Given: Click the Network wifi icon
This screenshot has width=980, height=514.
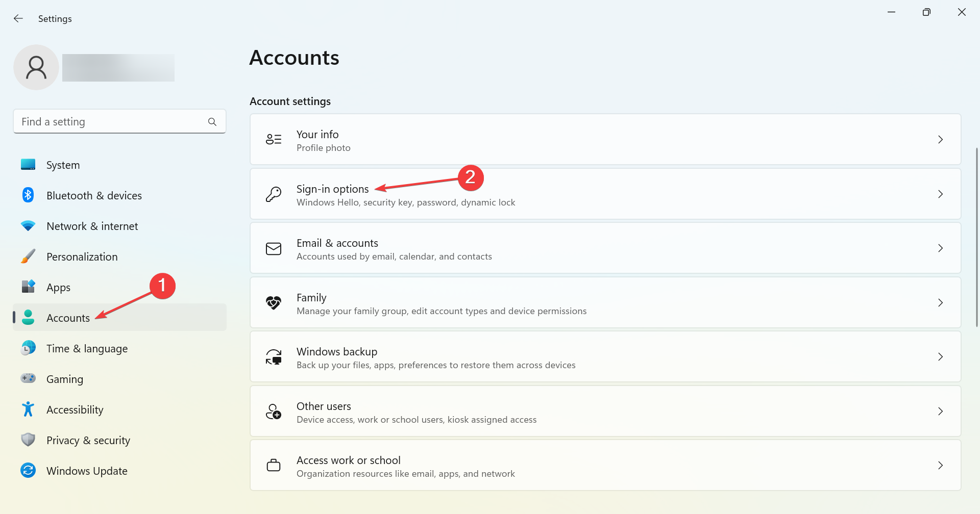Looking at the screenshot, I should [28, 226].
